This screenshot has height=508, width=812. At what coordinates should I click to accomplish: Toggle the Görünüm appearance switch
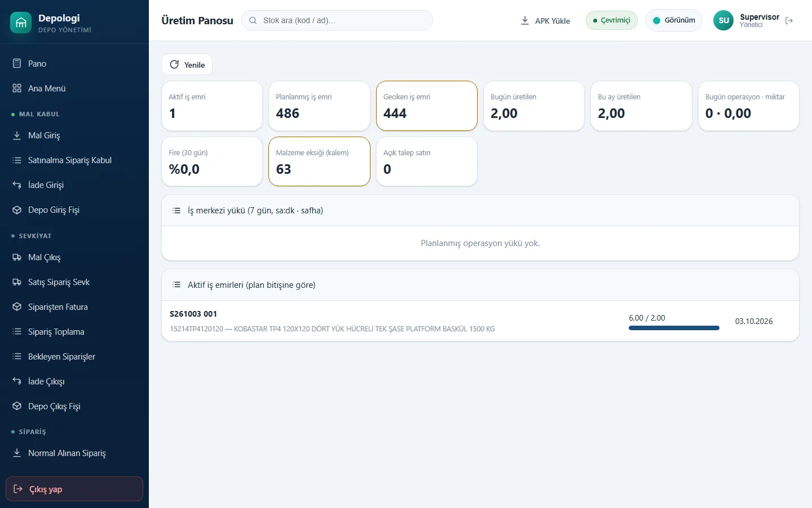[x=674, y=20]
